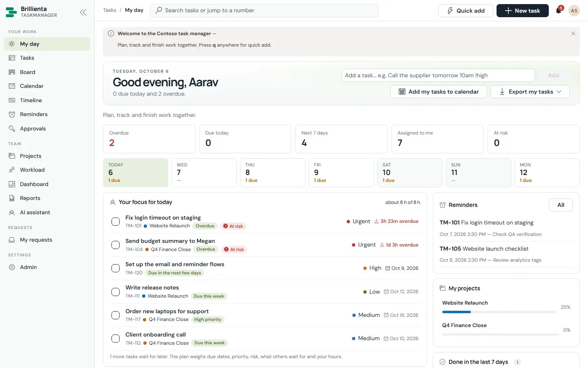Open the Dashboard icon in sidebar
The image size is (588, 368).
coord(12,184)
